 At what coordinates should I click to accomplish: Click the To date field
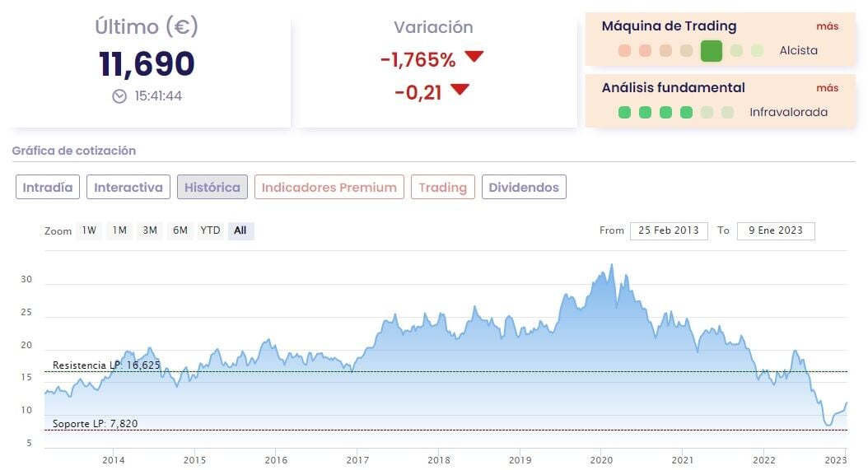tap(776, 230)
